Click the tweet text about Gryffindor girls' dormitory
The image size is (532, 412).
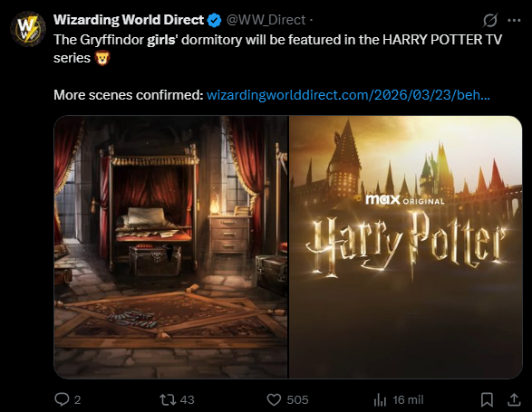277,49
